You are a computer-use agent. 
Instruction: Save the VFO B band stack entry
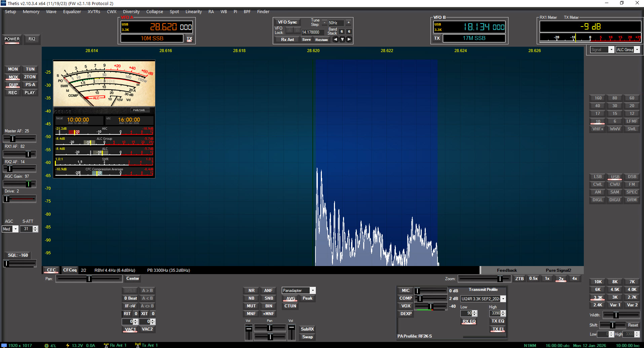[x=306, y=39]
